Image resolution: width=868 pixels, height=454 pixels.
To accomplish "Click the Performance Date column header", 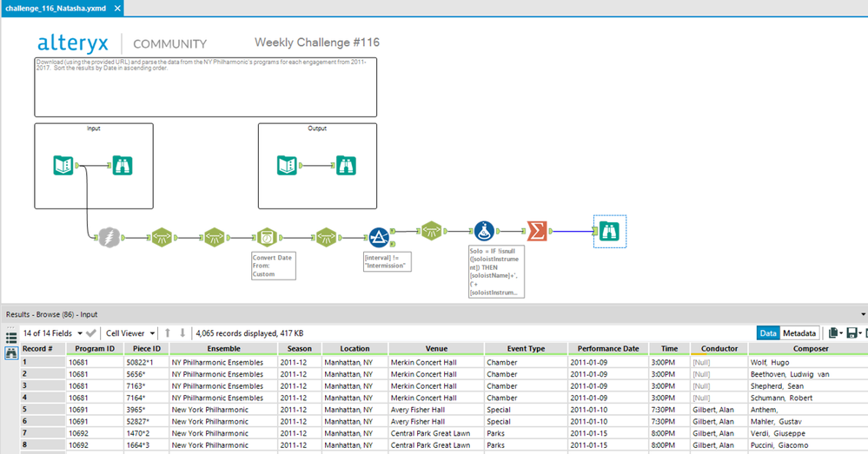I will (x=608, y=348).
